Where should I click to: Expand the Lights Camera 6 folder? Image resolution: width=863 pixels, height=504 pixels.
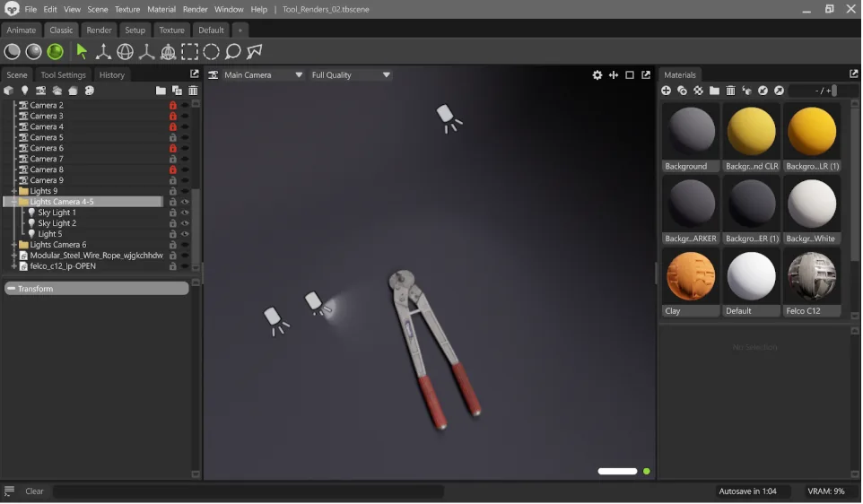pyautogui.click(x=13, y=245)
